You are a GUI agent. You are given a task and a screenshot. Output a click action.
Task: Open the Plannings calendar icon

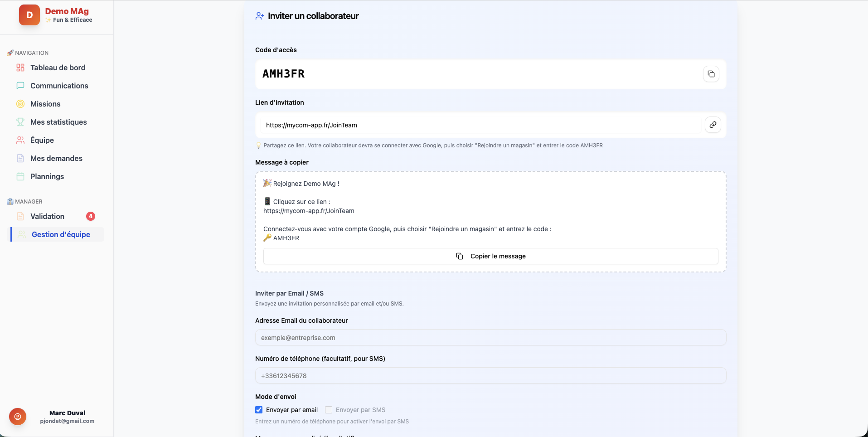pyautogui.click(x=20, y=176)
